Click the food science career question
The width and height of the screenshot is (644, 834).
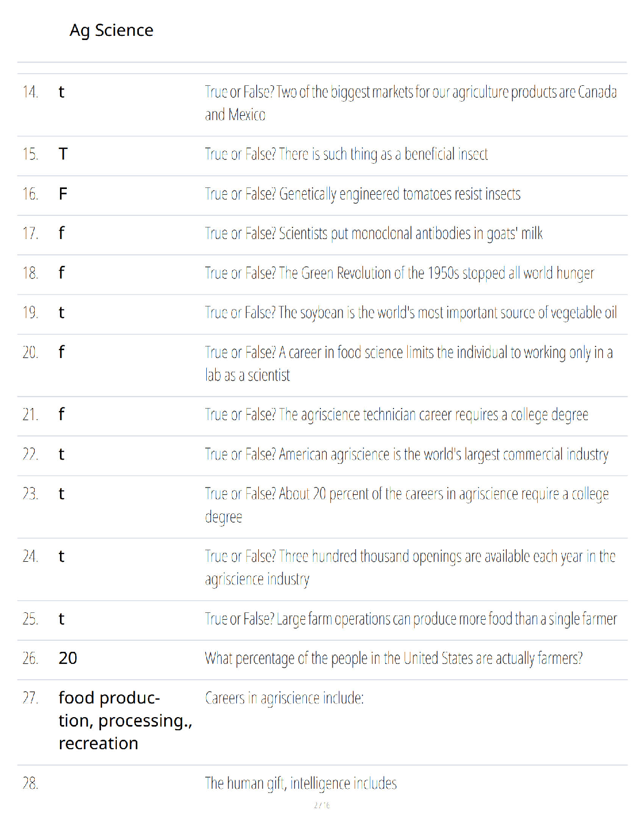409,364
